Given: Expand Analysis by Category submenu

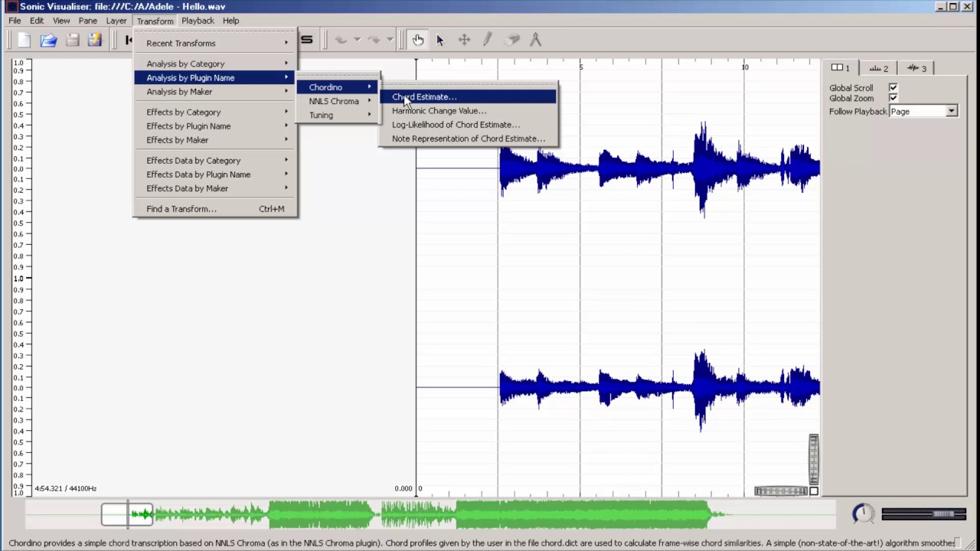Looking at the screenshot, I should [x=216, y=64].
